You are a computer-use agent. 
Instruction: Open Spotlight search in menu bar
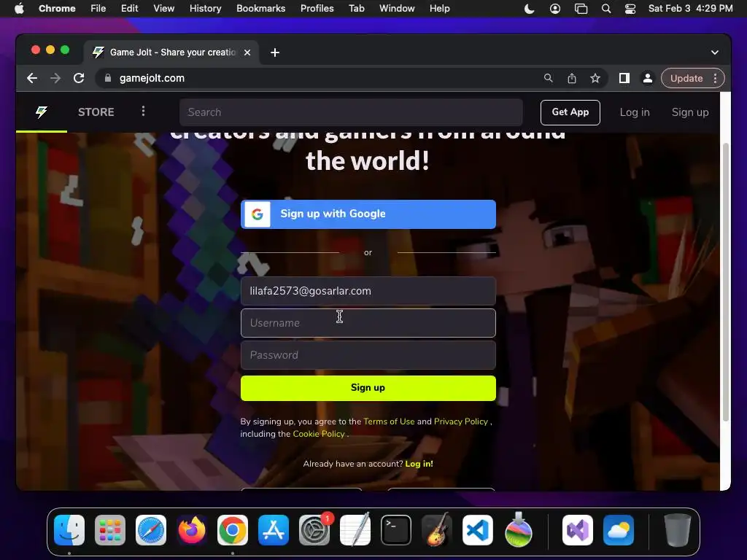pos(606,8)
